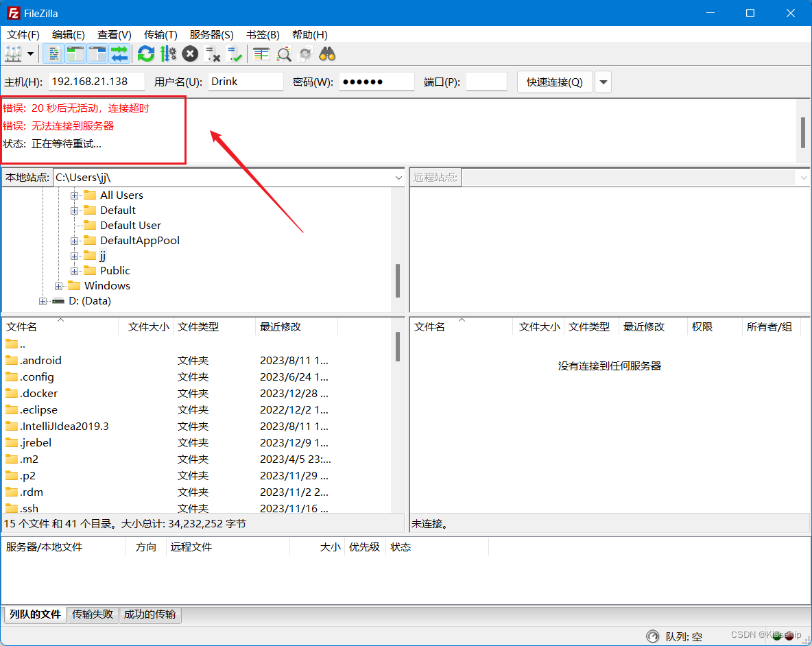Expand the D: (Data) drive node
Viewport: 812px width, 646px height.
point(43,301)
